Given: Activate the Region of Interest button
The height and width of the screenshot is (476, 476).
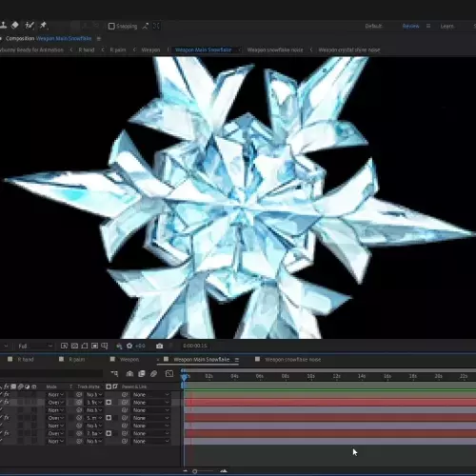Looking at the screenshot, I should (x=94, y=346).
